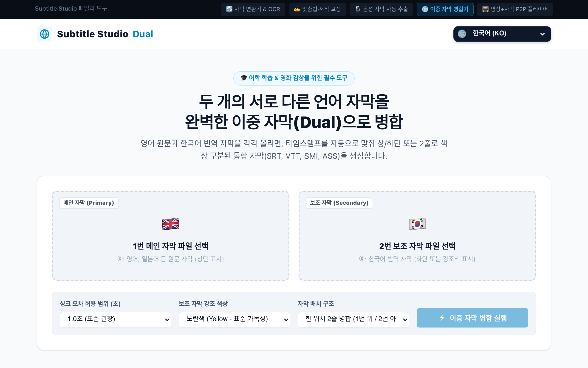Click the writing hand icon on 맞춤법·서식 교정
The width and height of the screenshot is (588, 368).
pyautogui.click(x=297, y=9)
